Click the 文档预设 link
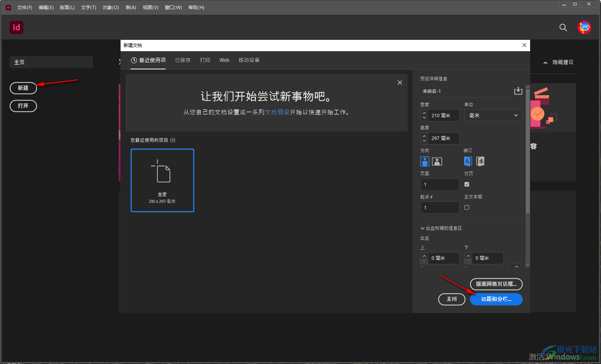The height and width of the screenshot is (364, 601). pos(277,112)
